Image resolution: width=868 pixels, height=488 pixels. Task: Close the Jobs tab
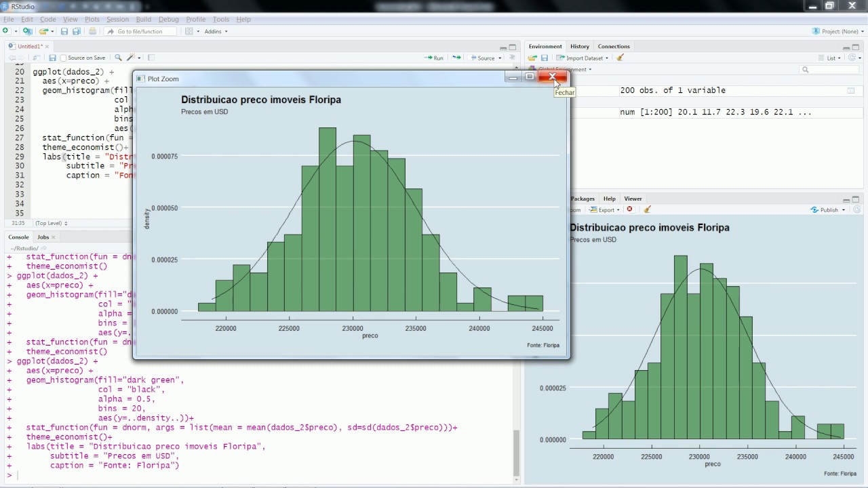pyautogui.click(x=54, y=237)
